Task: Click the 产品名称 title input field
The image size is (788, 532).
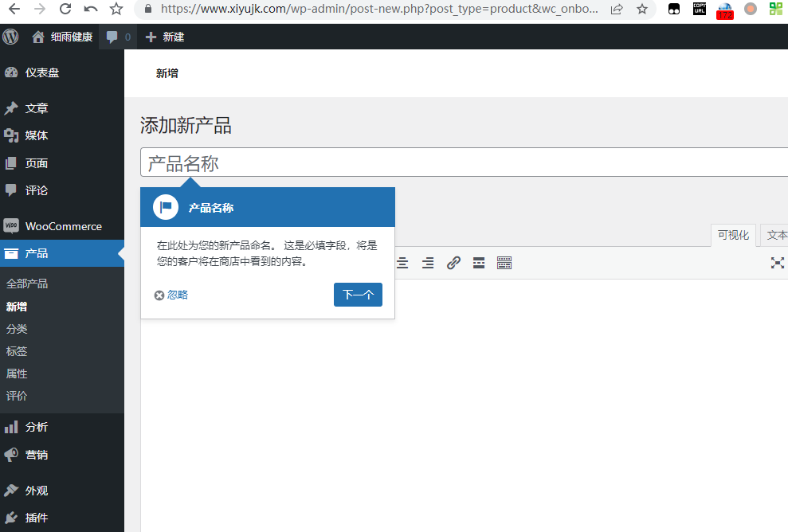Action: click(x=462, y=163)
